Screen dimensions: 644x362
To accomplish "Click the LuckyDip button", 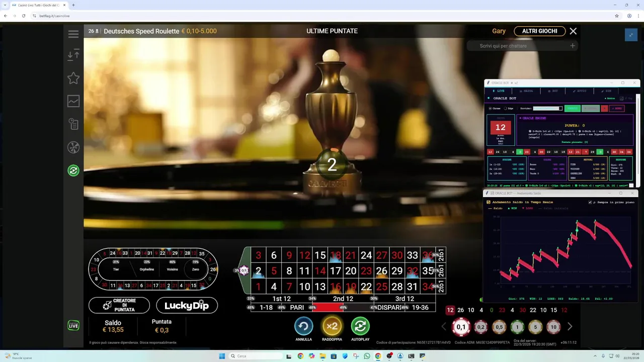I will pyautogui.click(x=187, y=305).
